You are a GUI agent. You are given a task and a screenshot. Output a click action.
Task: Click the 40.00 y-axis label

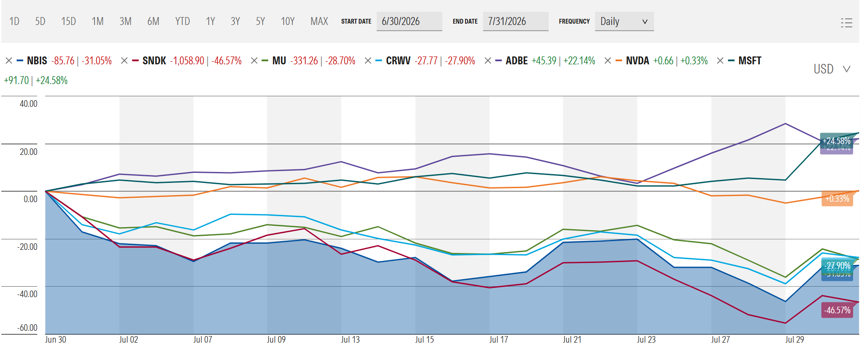click(28, 104)
